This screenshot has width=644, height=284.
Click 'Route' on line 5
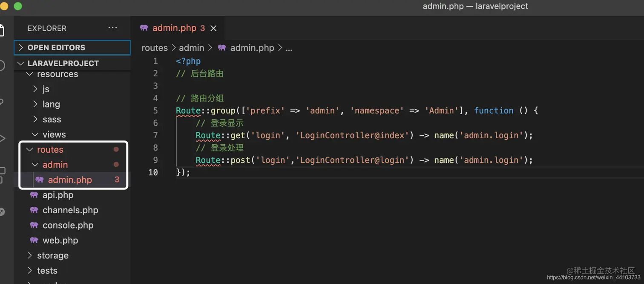[x=188, y=110]
